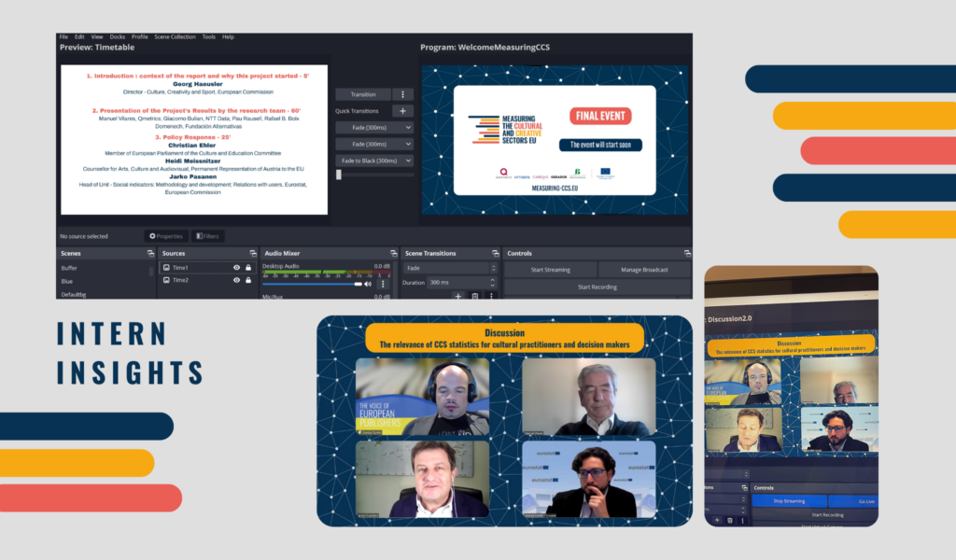Open the Profile menu

[140, 37]
